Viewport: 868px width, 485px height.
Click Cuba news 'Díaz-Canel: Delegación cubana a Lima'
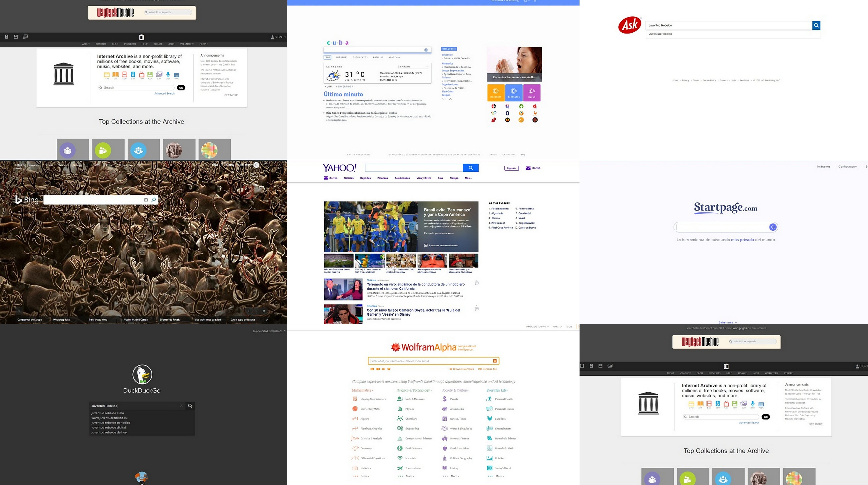point(361,113)
